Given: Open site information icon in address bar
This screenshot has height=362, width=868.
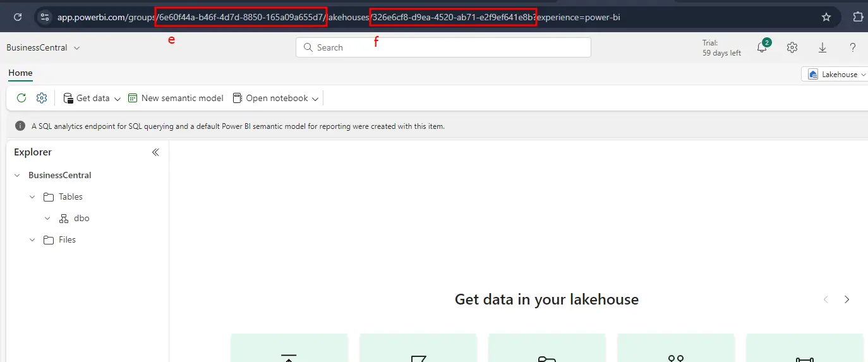Looking at the screenshot, I should 44,17.
